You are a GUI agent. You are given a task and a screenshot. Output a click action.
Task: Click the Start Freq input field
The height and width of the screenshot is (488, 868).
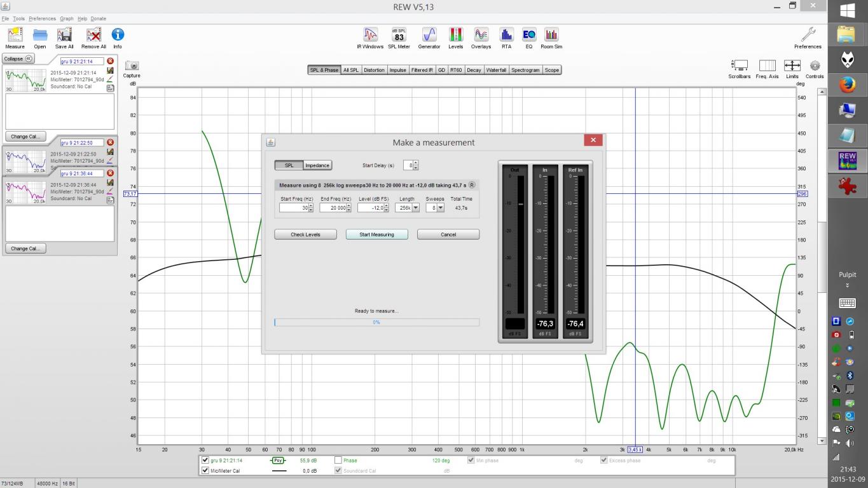tap(294, 208)
